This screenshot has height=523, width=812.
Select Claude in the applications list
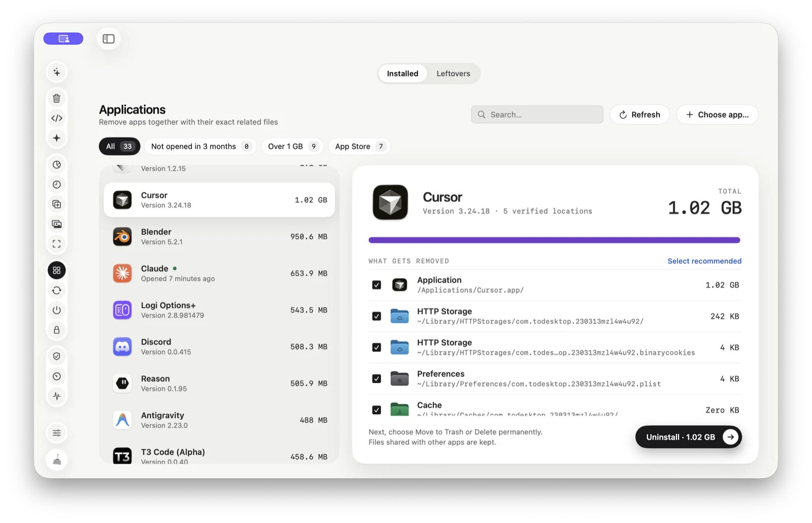point(219,273)
